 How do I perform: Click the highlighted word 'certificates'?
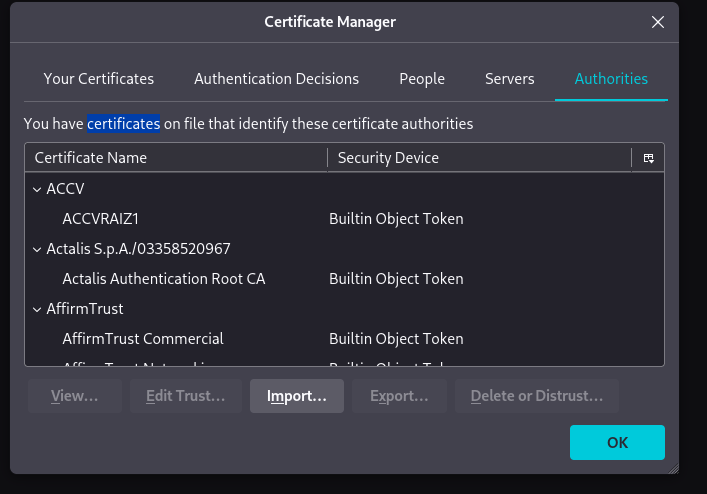click(124, 124)
